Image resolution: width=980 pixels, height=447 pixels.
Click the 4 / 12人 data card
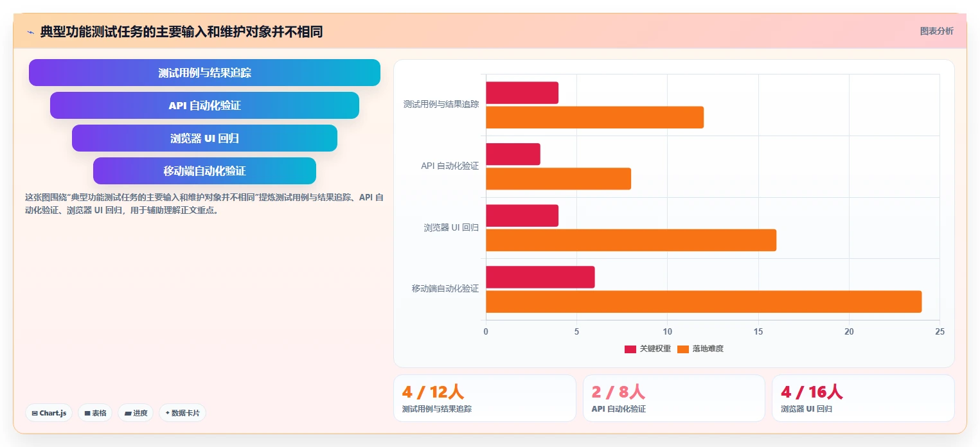(485, 398)
